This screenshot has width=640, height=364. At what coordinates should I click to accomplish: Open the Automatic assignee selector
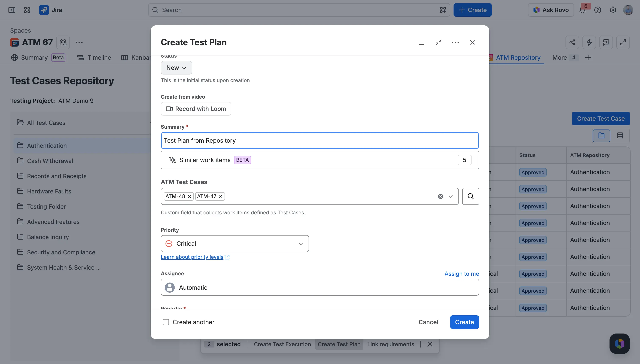tap(320, 287)
